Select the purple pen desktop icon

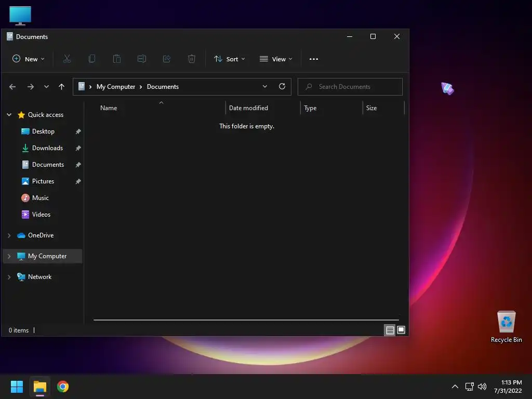[x=447, y=88]
